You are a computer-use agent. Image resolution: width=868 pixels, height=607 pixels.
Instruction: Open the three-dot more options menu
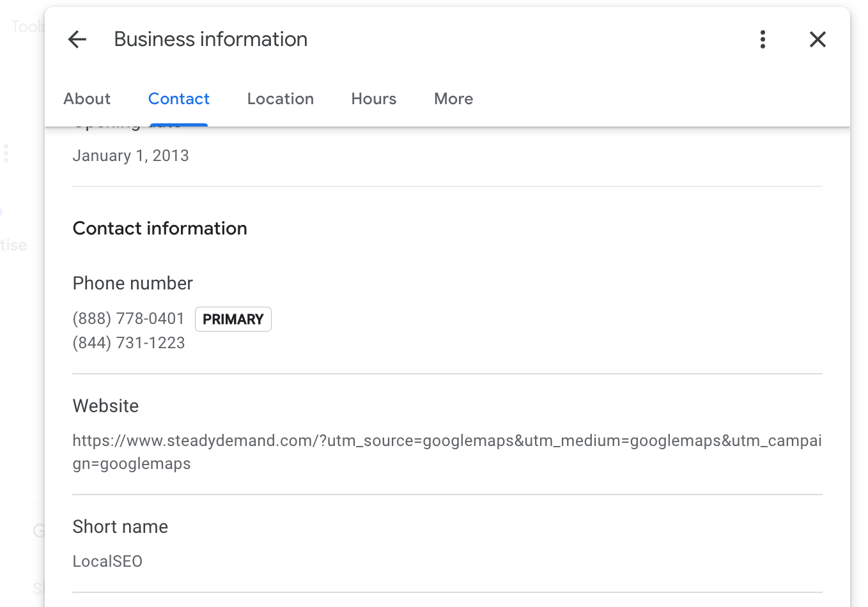(763, 40)
